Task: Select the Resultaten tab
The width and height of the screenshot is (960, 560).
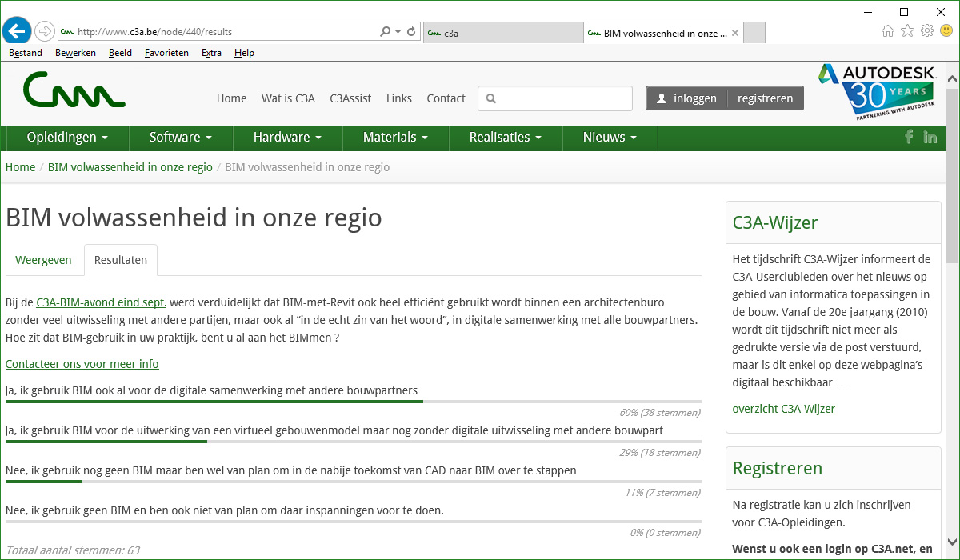Action: (x=121, y=260)
